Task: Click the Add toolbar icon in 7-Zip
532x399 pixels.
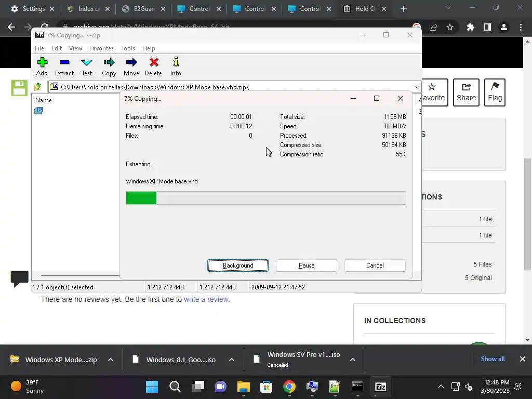Action: point(42,66)
